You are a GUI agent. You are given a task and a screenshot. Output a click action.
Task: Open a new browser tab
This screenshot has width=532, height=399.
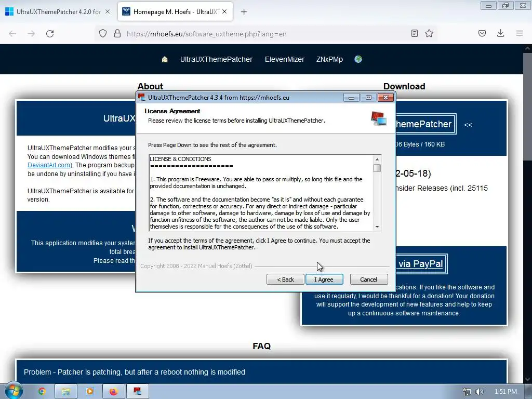[x=244, y=12]
